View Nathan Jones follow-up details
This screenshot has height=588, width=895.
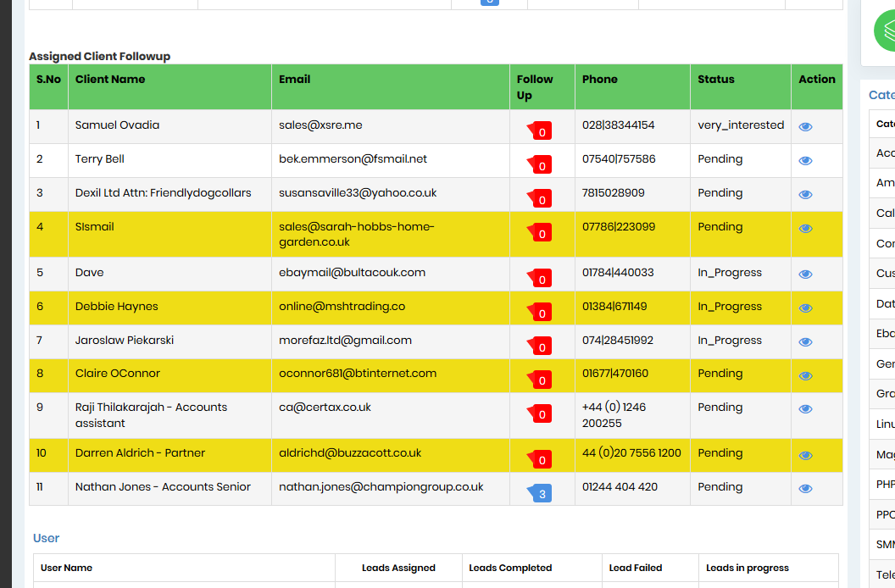(805, 489)
